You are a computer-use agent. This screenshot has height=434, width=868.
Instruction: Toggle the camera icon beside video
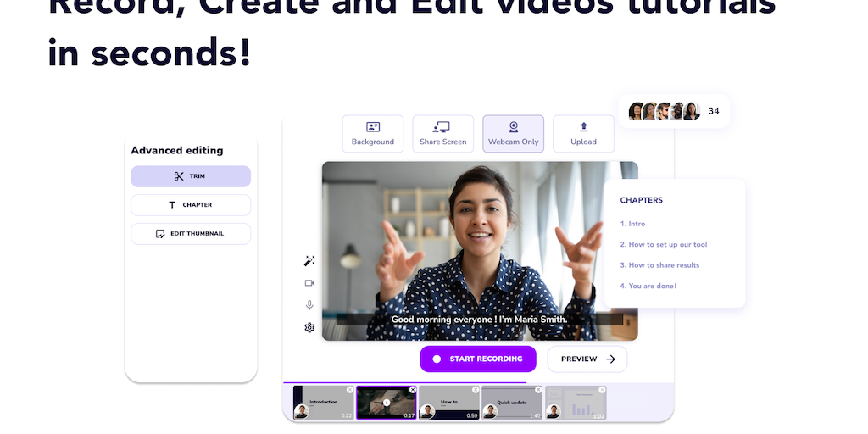(x=309, y=283)
